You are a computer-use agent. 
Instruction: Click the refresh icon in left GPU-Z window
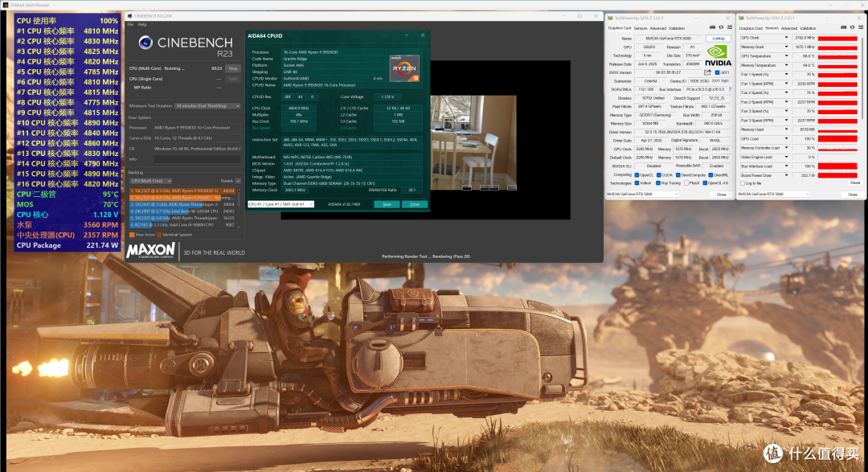pos(721,27)
